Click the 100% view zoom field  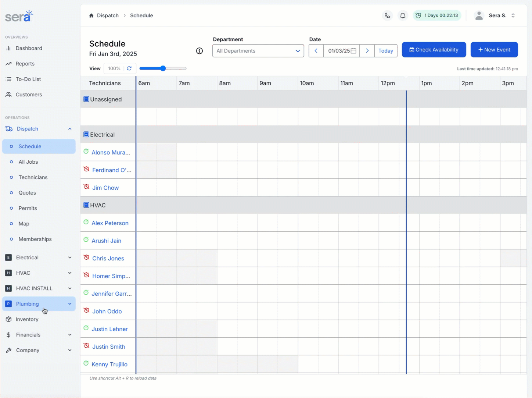(114, 68)
